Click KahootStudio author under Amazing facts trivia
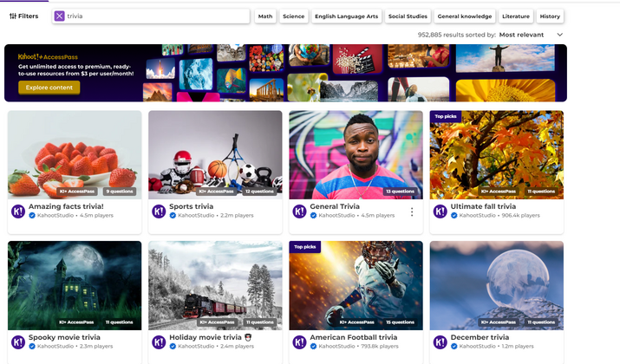Screen dimensions: 620x364 click(x=55, y=216)
